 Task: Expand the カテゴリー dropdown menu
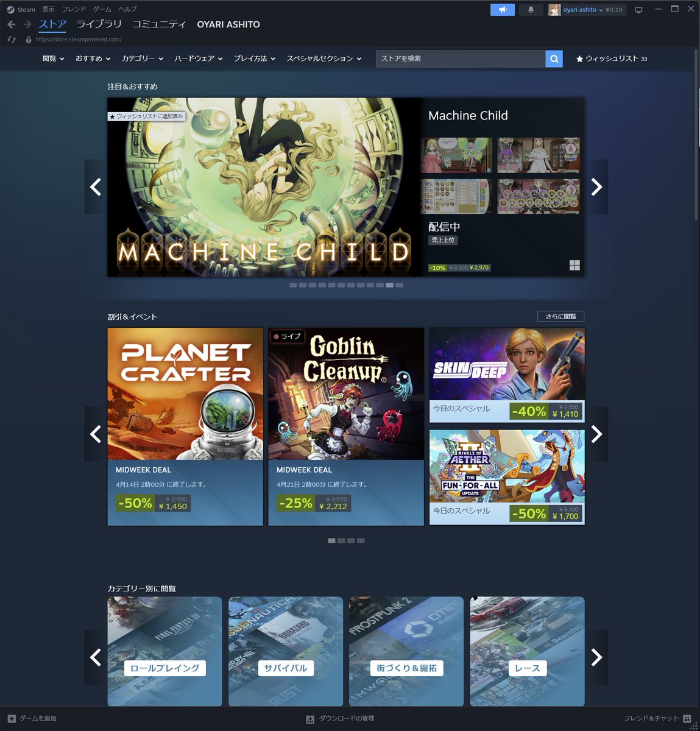[x=143, y=58]
